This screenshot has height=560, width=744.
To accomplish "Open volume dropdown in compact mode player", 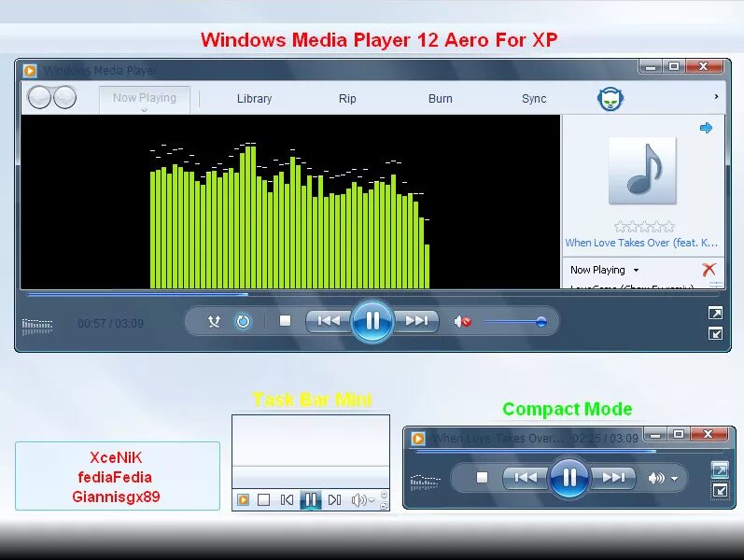I will pyautogui.click(x=674, y=479).
